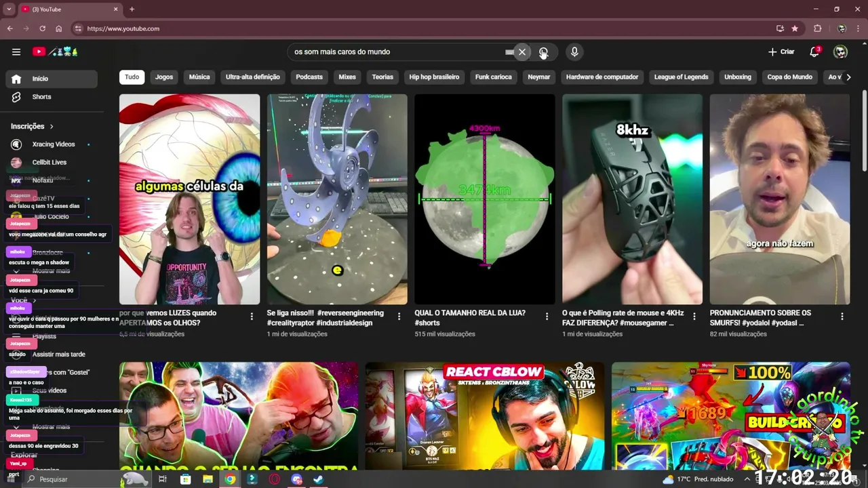The image size is (868, 488).
Task: Bookmark this page with the star icon
Action: tap(795, 28)
